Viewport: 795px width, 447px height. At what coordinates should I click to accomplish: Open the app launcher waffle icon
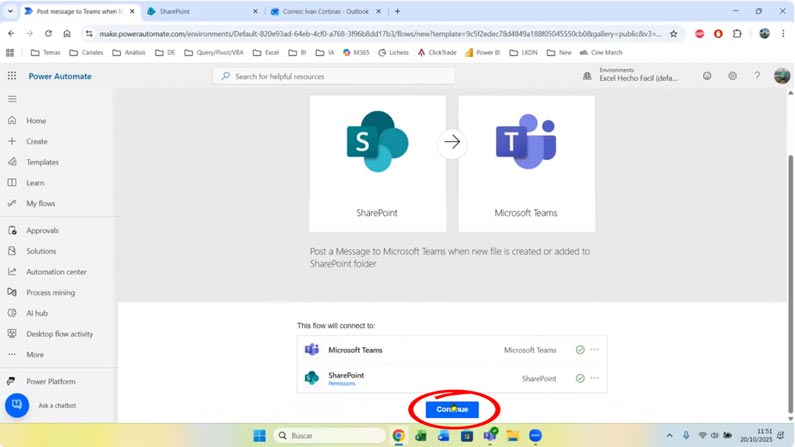pos(12,76)
